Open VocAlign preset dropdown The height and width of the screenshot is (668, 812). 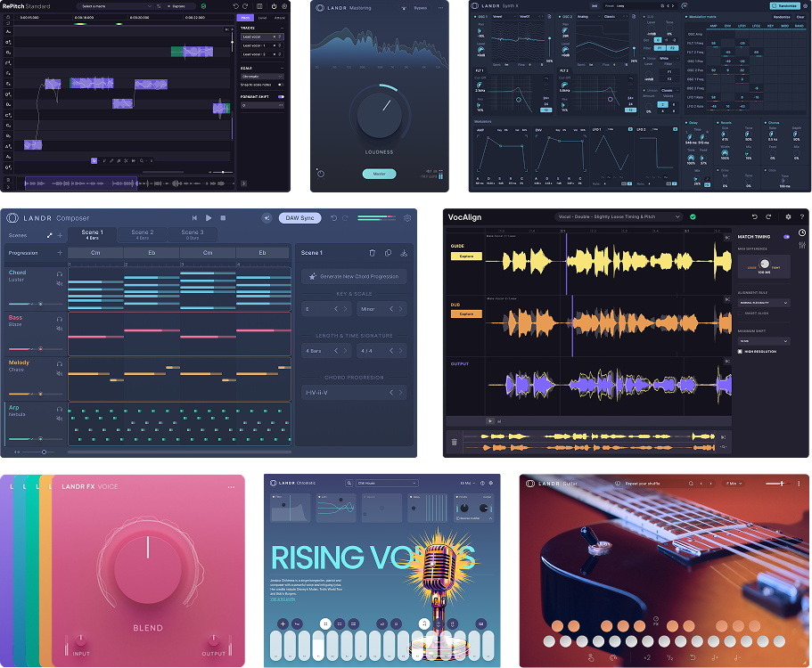619,216
